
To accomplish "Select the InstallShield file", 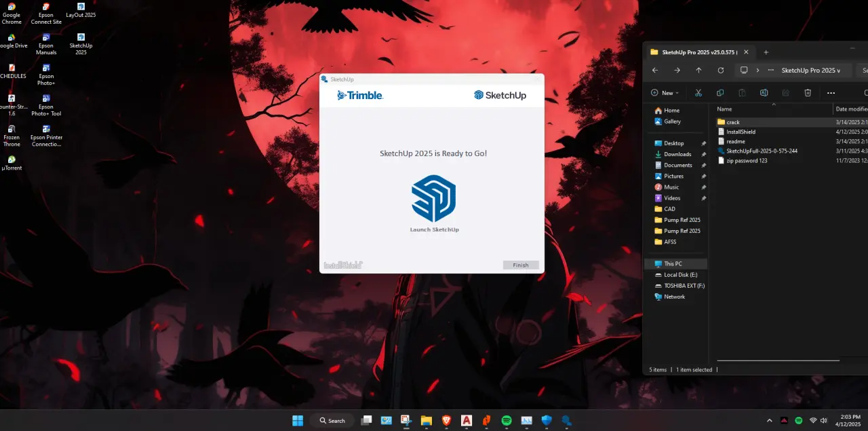I will pyautogui.click(x=741, y=132).
